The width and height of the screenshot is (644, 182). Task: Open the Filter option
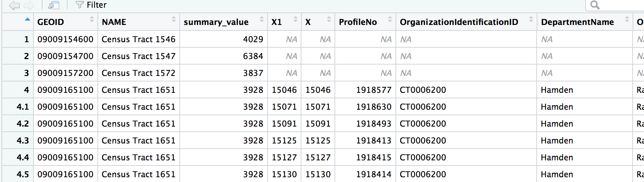click(91, 5)
